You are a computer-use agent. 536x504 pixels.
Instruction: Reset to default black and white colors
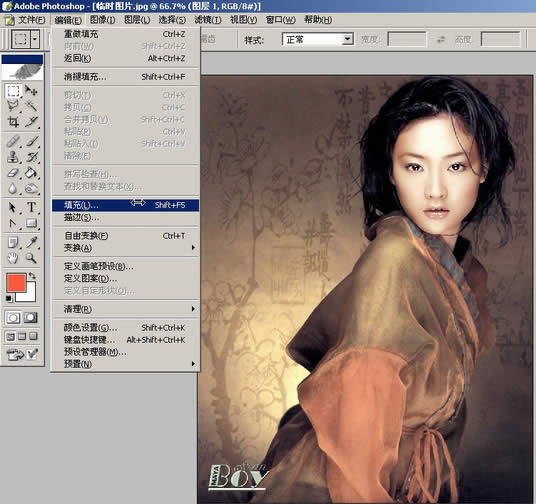click(9, 299)
